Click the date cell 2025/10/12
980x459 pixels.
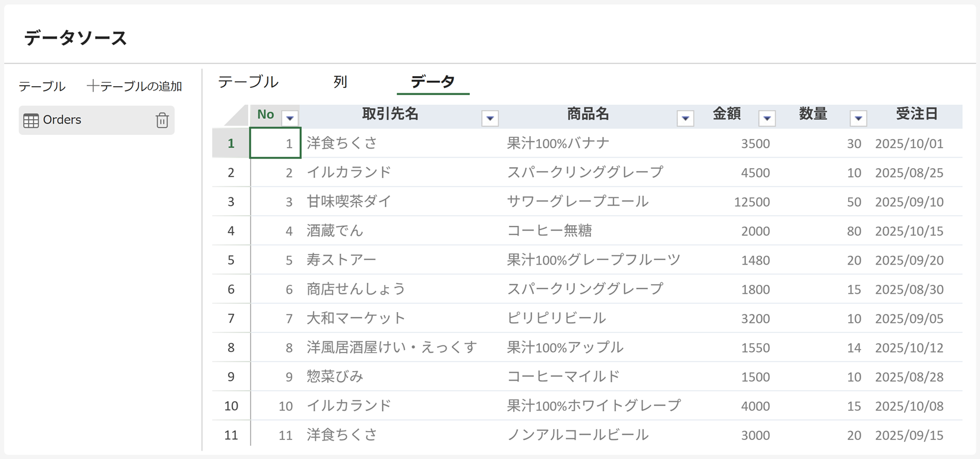click(909, 348)
